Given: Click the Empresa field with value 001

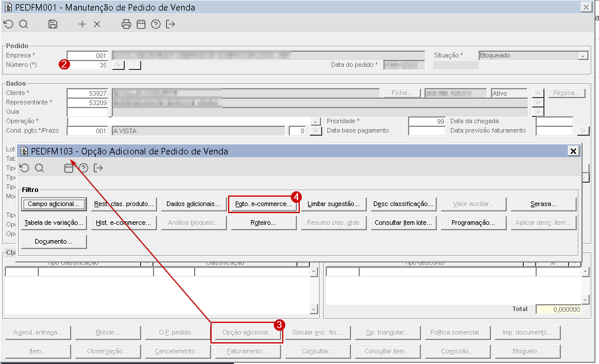Looking at the screenshot, I should [x=88, y=56].
